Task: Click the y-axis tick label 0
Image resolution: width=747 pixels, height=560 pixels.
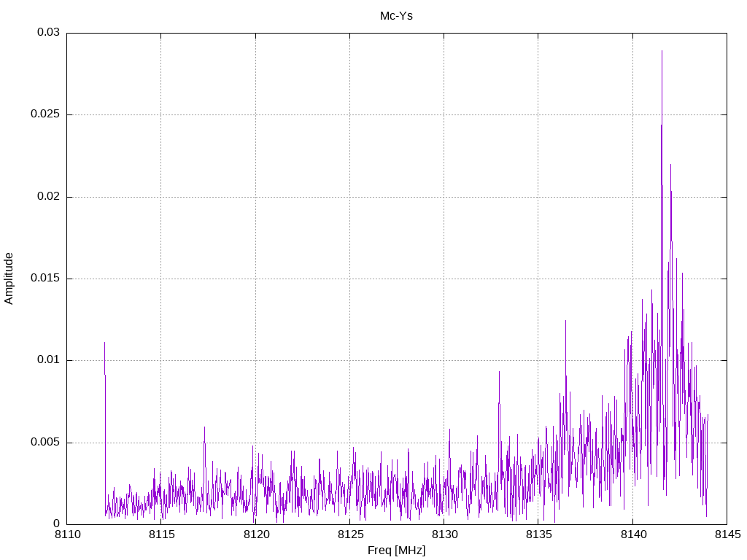Action: point(57,524)
